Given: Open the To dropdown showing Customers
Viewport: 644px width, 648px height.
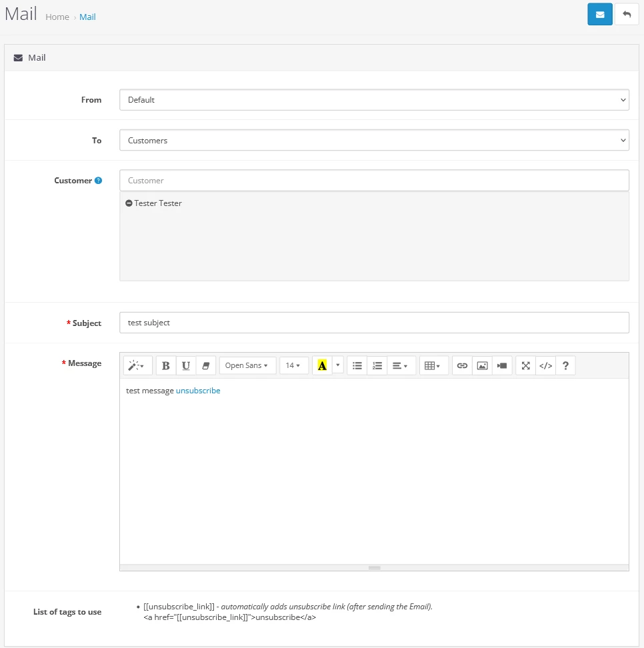Looking at the screenshot, I should (374, 141).
